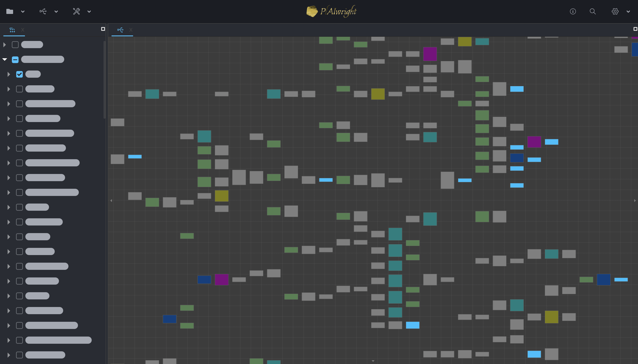Close the canvas graph tab with its X
This screenshot has width=638, height=364.
click(131, 30)
